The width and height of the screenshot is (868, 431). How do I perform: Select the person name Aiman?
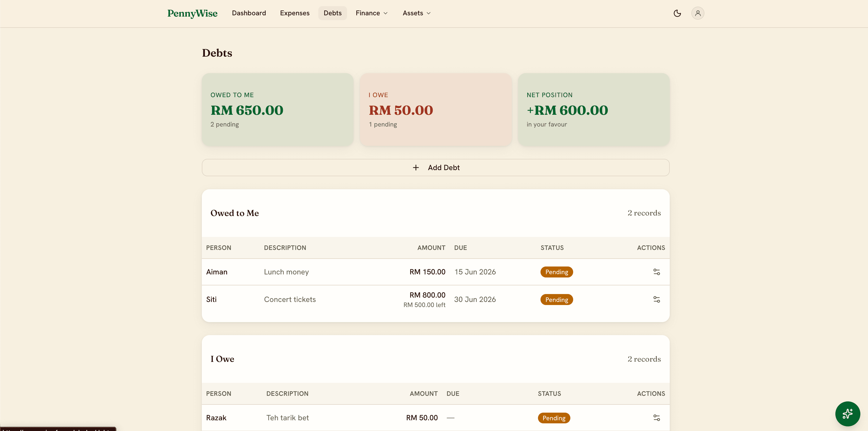coord(217,272)
